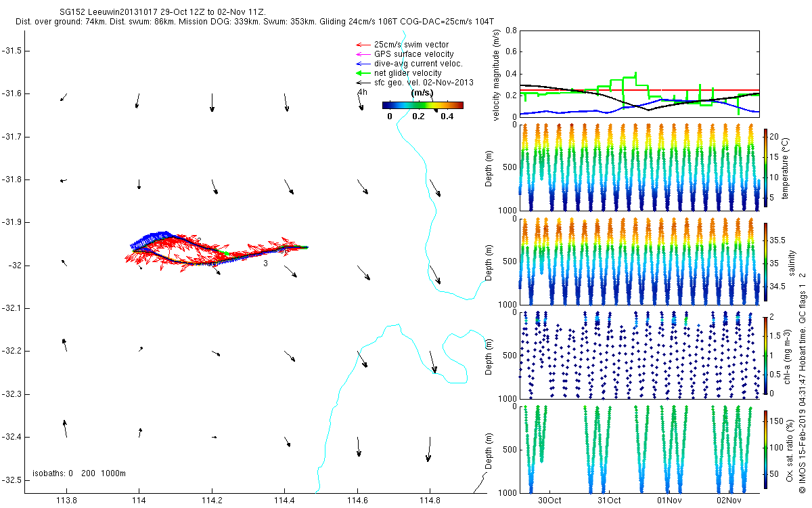The width and height of the screenshot is (812, 508).
Task: Click longitude tick label 114.4
Action: [284, 501]
